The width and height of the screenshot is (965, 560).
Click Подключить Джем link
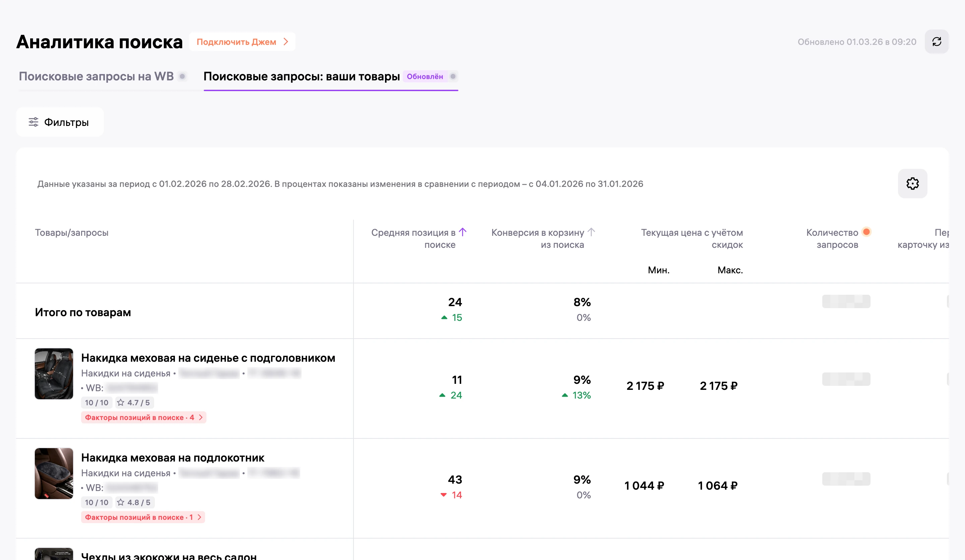point(242,42)
